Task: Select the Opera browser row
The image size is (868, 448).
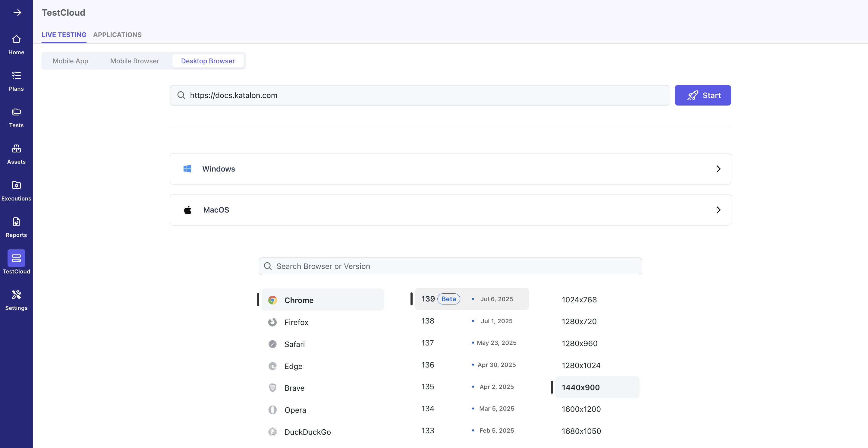Action: point(323,410)
